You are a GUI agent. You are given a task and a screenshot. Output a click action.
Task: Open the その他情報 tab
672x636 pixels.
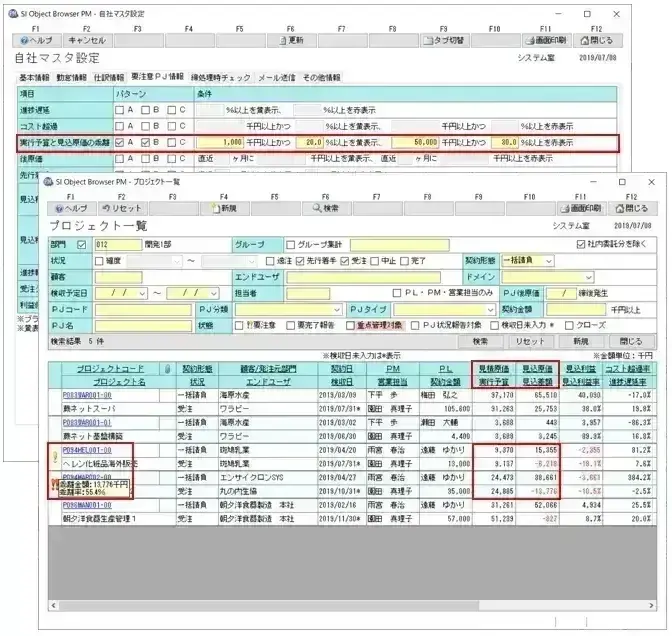(322, 78)
